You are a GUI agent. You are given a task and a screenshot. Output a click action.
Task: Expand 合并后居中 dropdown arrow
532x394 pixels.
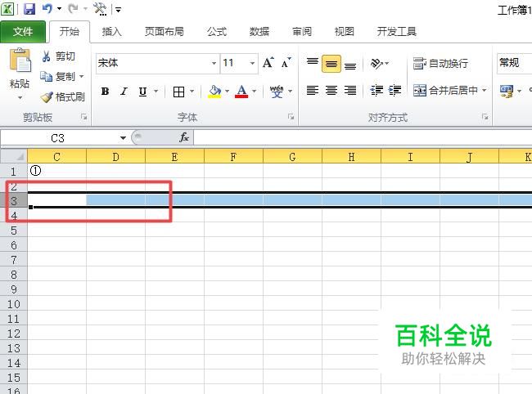tap(485, 90)
